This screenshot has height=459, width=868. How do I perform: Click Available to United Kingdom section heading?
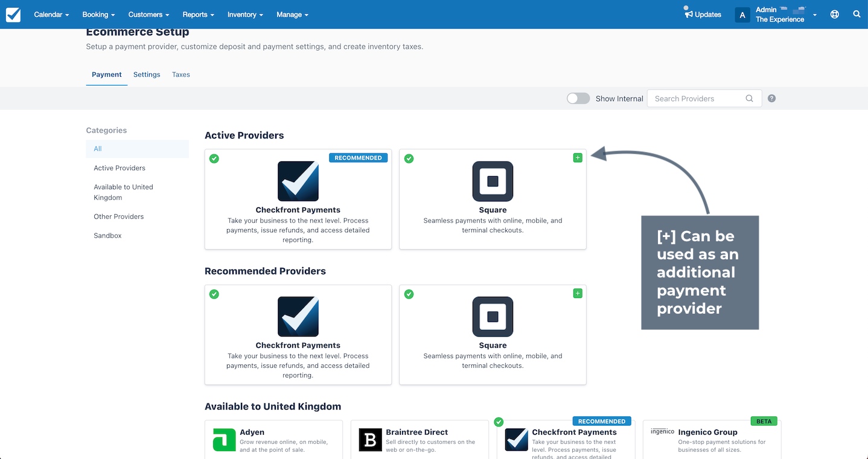tap(273, 407)
